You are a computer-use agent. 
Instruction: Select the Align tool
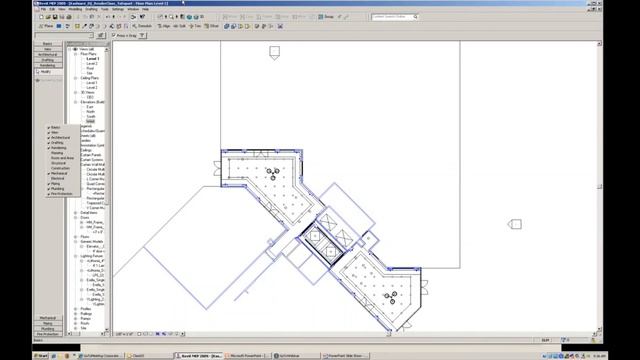click(164, 26)
